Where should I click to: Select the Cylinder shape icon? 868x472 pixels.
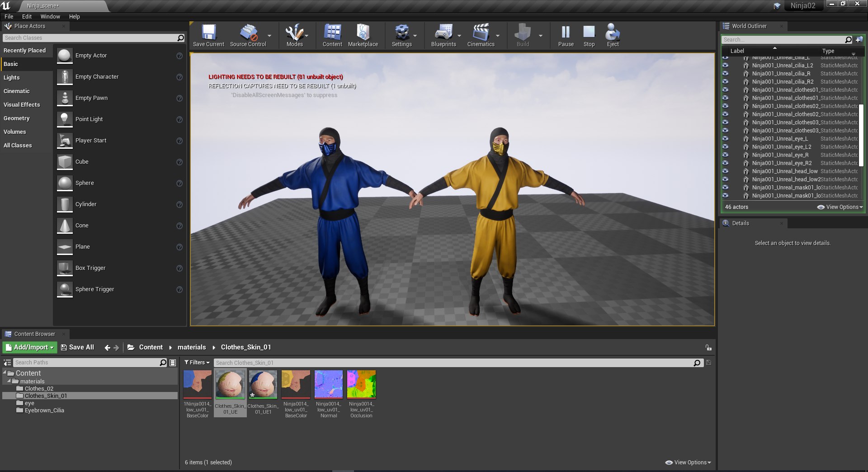point(65,204)
